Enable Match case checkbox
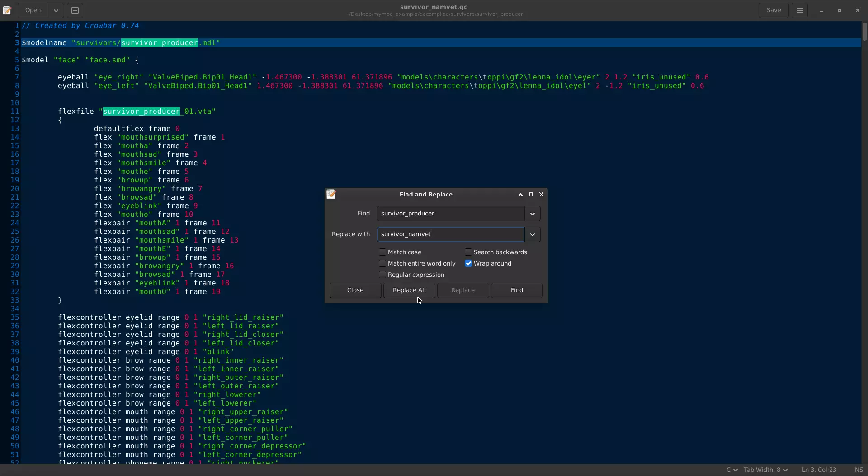 [382, 252]
